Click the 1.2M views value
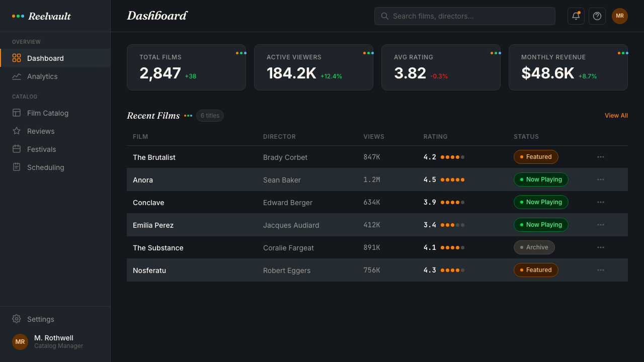Viewport: 644px width, 362px height. pos(372,179)
